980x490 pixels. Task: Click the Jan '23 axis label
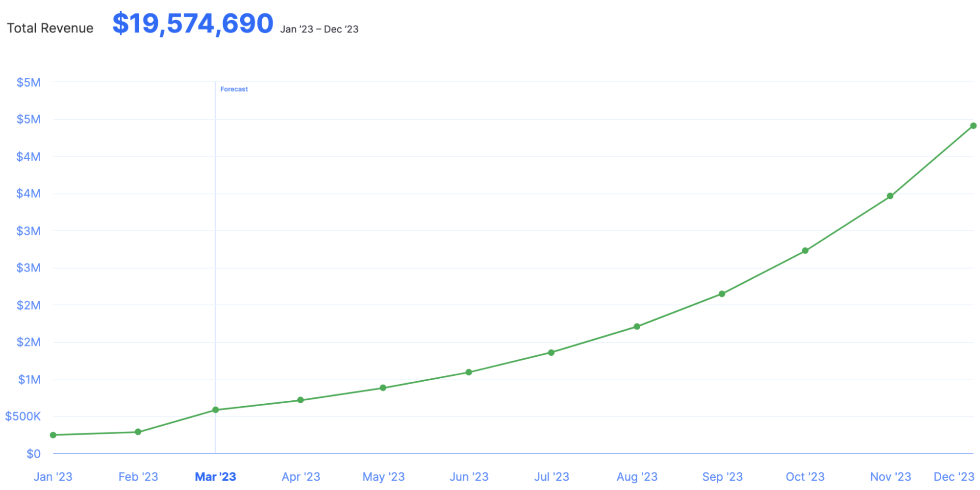[54, 476]
